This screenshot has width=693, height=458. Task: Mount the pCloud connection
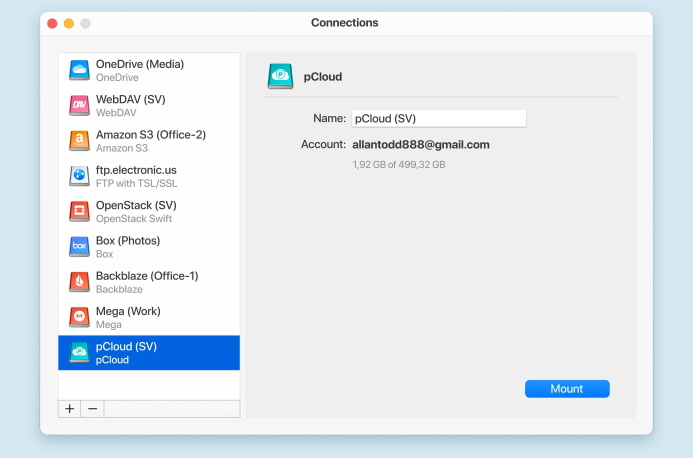tap(567, 389)
